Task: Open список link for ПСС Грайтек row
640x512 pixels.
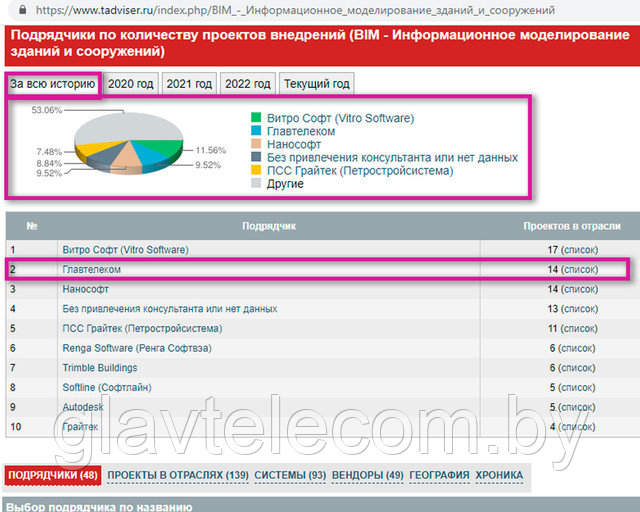Action: [x=579, y=328]
